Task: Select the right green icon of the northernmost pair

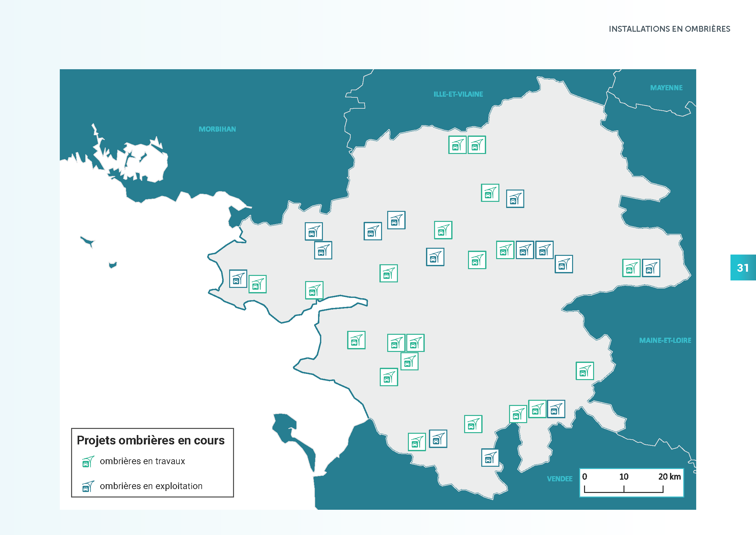Action: [477, 145]
